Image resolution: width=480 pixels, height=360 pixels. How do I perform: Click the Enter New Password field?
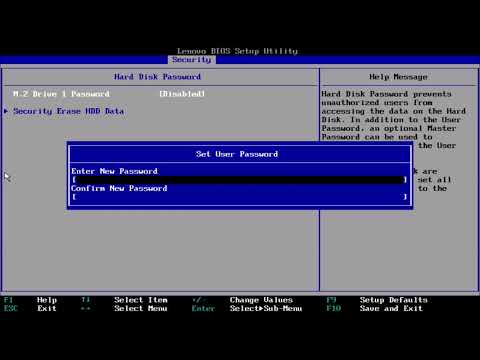click(240, 180)
